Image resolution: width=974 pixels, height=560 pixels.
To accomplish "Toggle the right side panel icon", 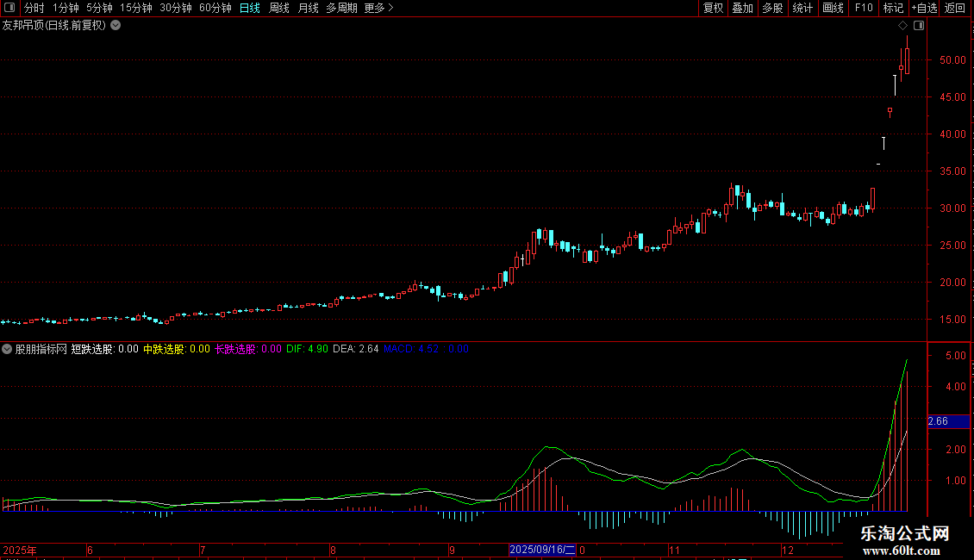I will (919, 26).
